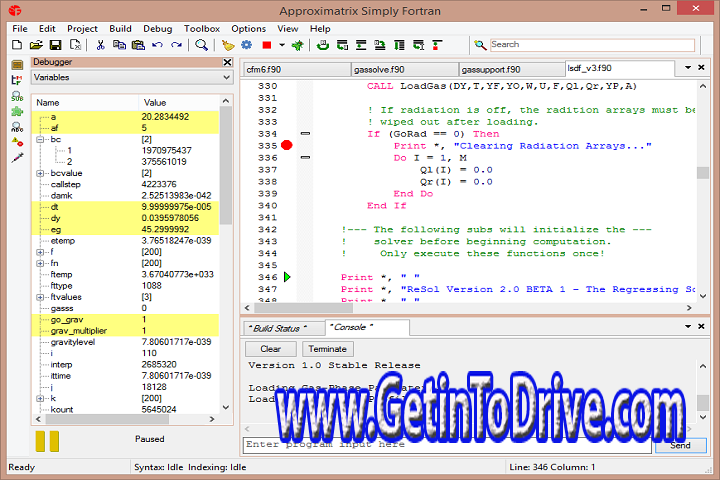Cut selection with scissors icon
The width and height of the screenshot is (720, 480).
click(101, 45)
